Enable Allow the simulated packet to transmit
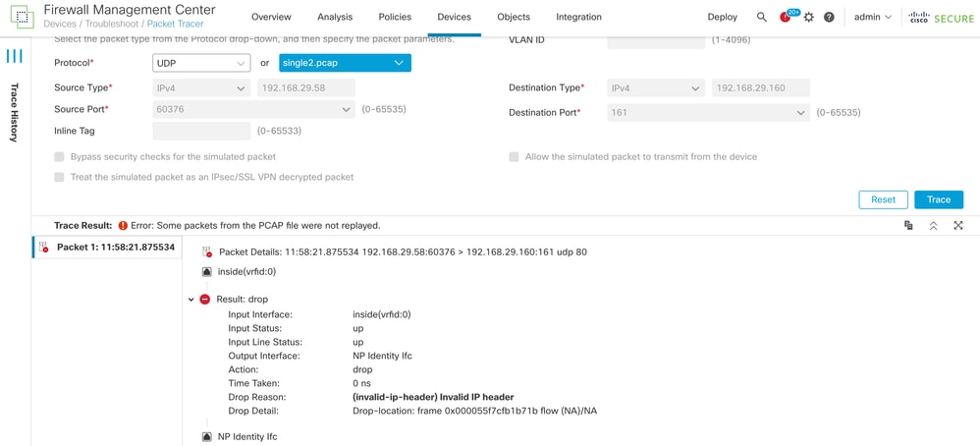 514,156
